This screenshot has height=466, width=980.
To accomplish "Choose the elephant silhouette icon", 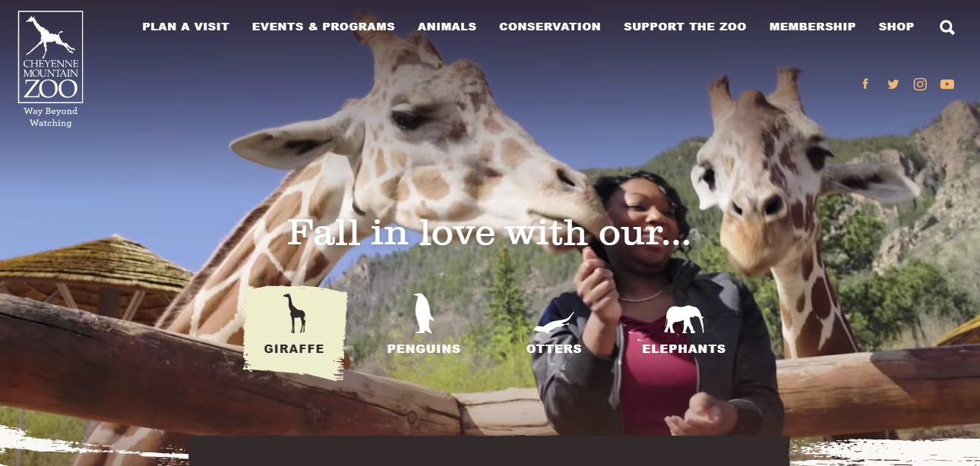I will (x=684, y=320).
